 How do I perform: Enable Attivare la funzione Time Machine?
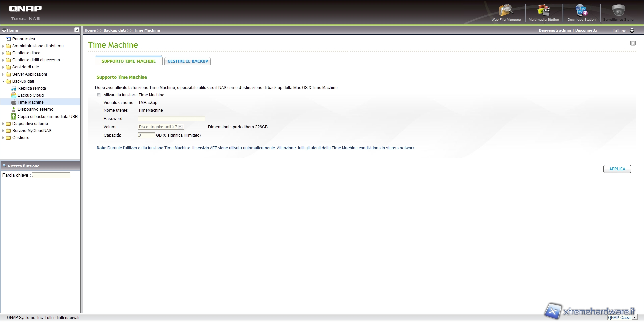(99, 95)
